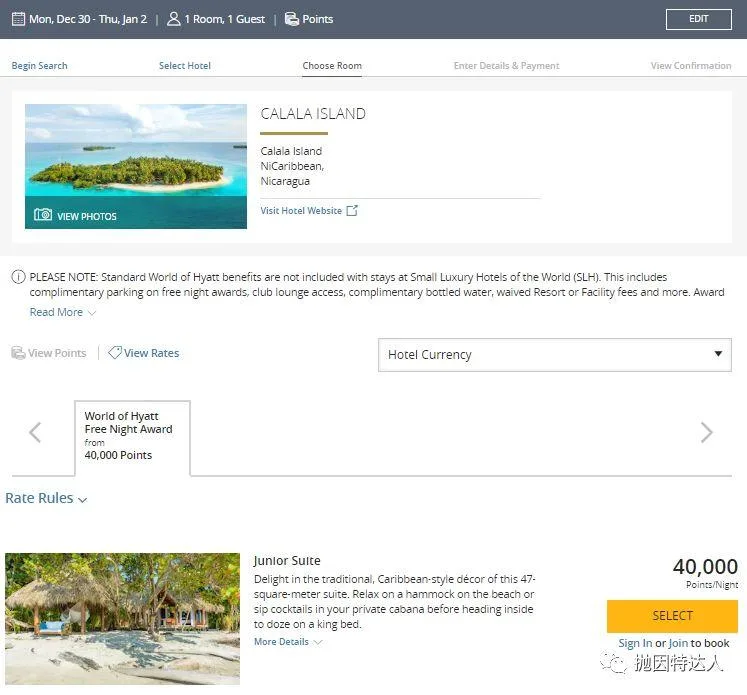This screenshot has width=747, height=695.
Task: Expand the Rate Rules section
Action: click(x=46, y=498)
